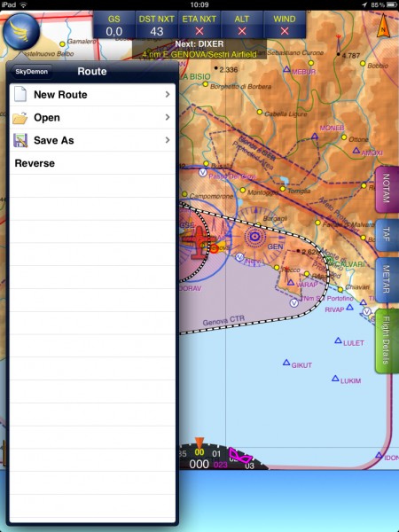Expand the Open row chevron
Screen dimensions: 399x532
168,117
